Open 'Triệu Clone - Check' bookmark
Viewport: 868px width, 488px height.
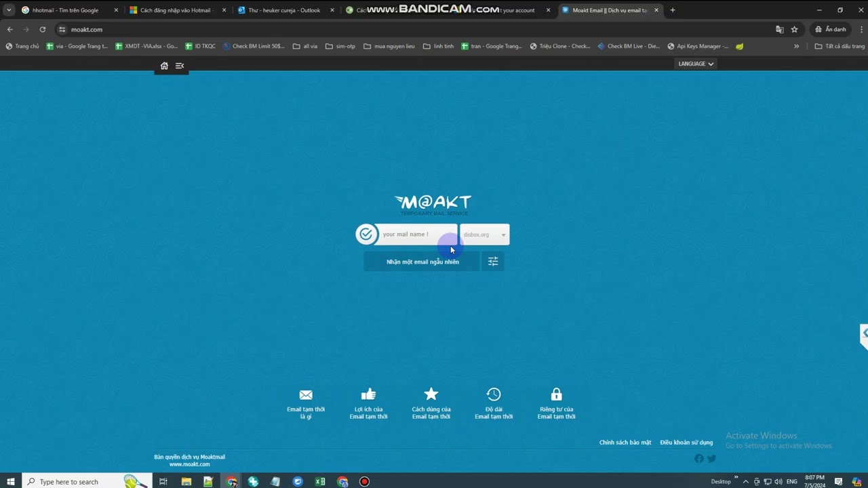click(x=560, y=46)
